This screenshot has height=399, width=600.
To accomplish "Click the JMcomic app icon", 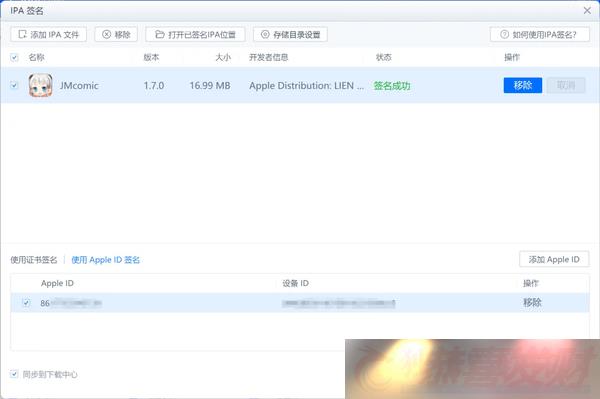I will coord(41,85).
